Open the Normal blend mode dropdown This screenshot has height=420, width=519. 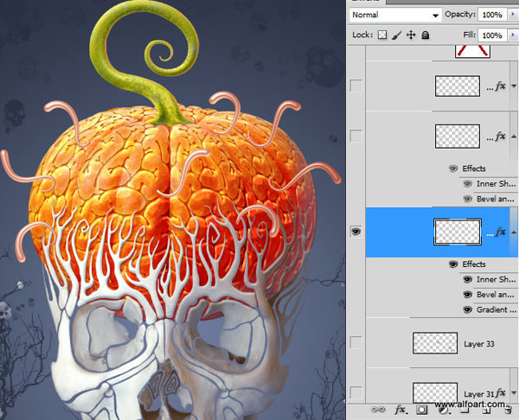pos(395,15)
